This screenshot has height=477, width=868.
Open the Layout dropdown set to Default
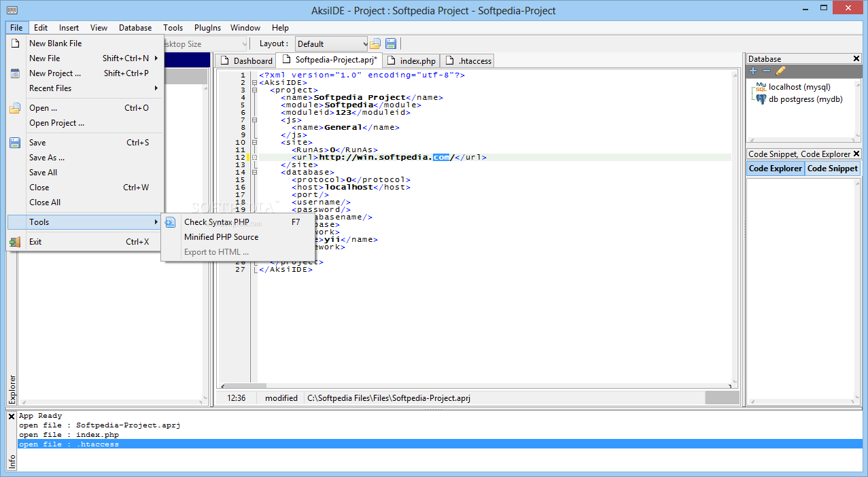(331, 44)
